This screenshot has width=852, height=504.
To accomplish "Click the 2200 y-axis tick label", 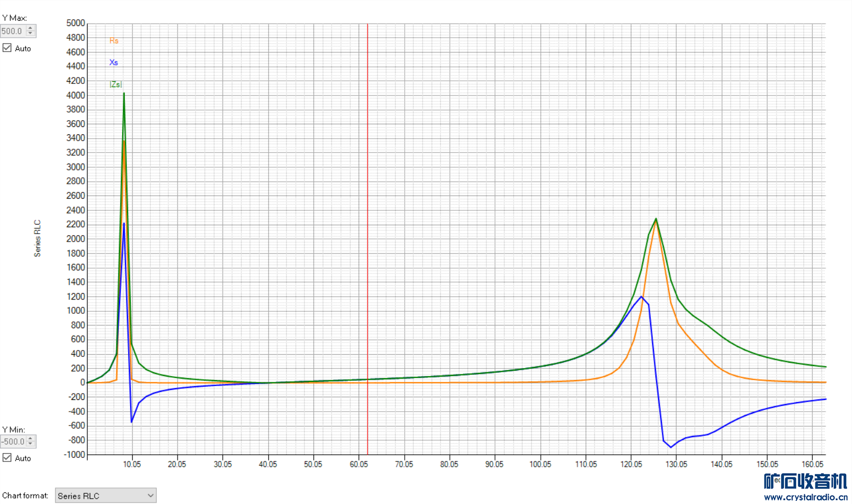I will coord(75,225).
